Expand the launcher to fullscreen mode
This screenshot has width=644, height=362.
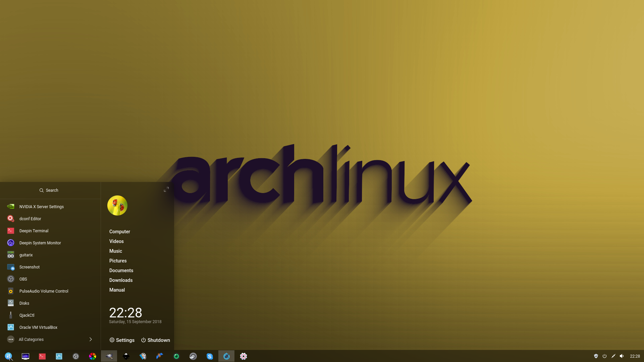tap(166, 189)
